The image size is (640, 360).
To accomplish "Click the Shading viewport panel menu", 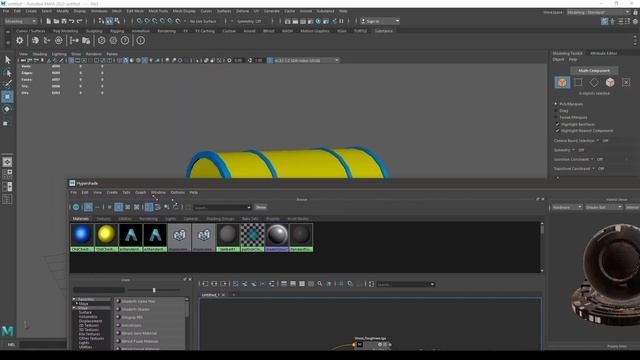I will click(x=40, y=54).
